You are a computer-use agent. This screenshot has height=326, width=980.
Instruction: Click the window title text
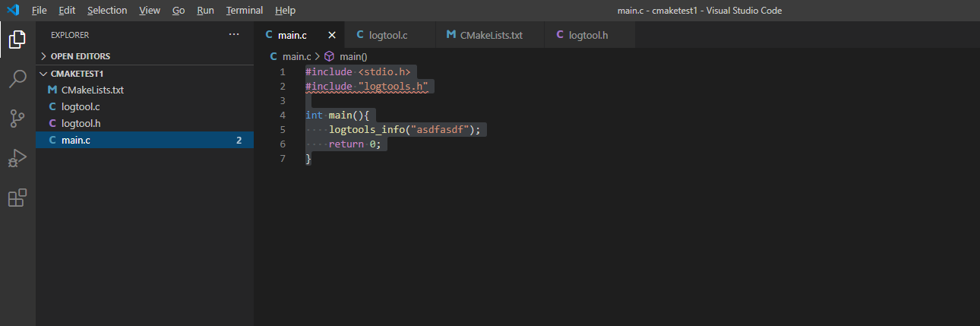pos(700,11)
